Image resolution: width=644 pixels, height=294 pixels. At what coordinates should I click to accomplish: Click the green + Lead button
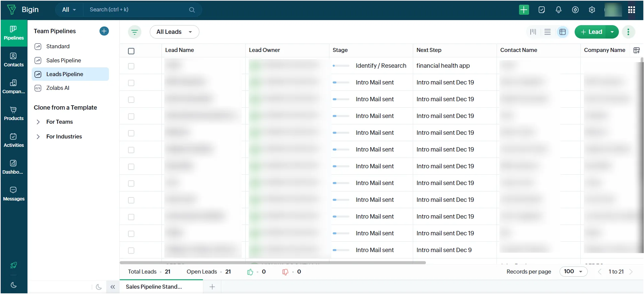click(x=591, y=32)
